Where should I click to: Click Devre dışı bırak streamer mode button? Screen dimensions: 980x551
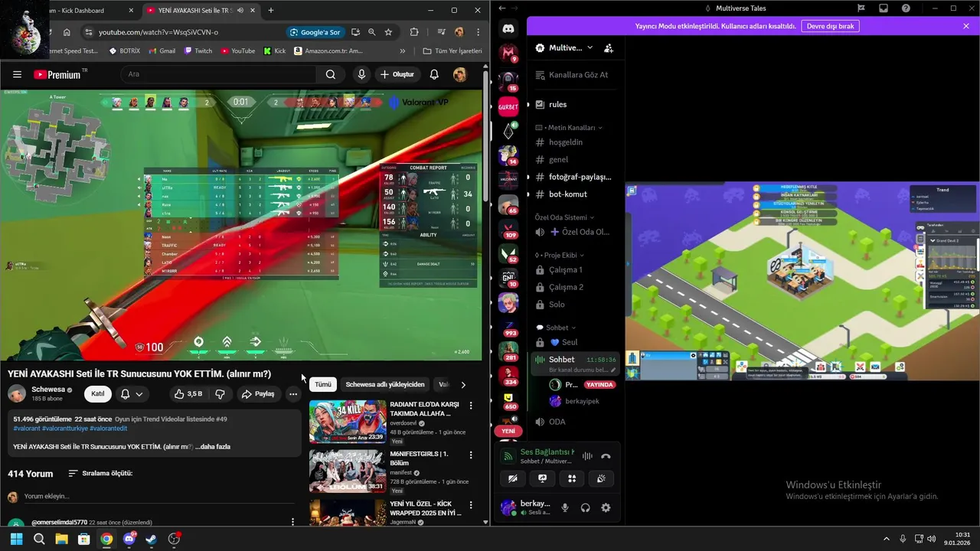[x=830, y=26]
